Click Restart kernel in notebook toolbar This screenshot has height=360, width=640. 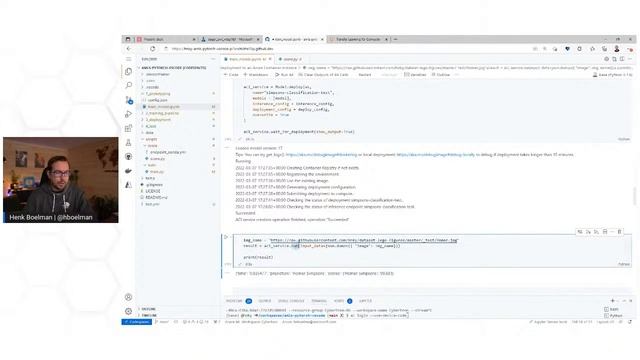tap(365, 75)
